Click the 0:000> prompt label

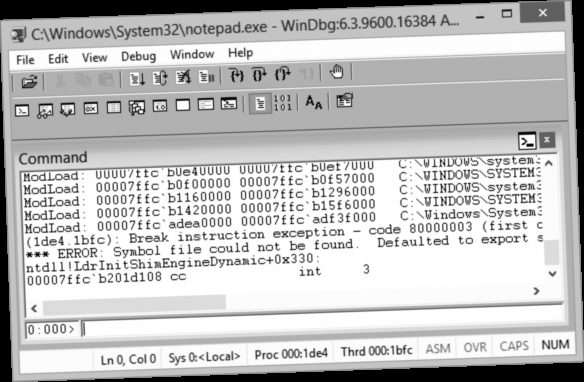click(x=51, y=330)
